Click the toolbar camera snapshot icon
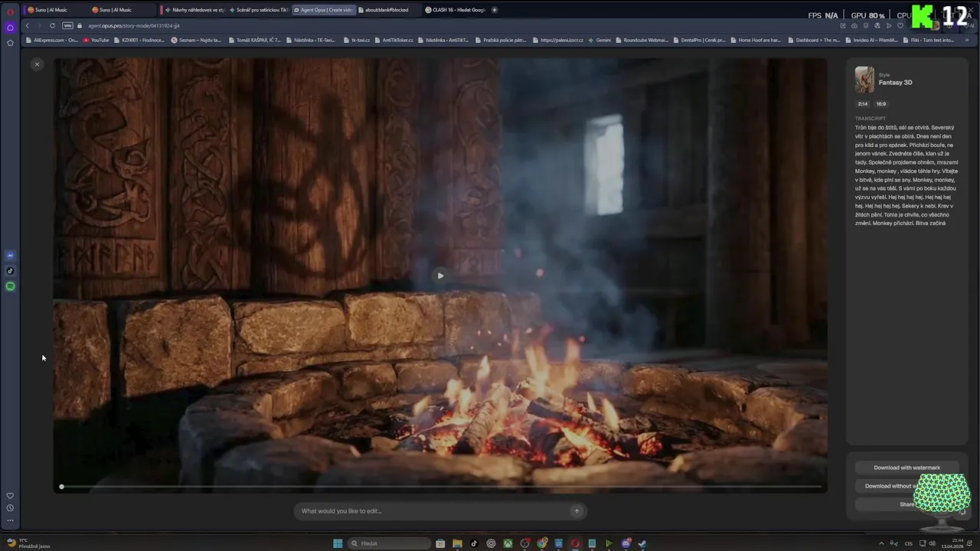 pyautogui.click(x=854, y=25)
